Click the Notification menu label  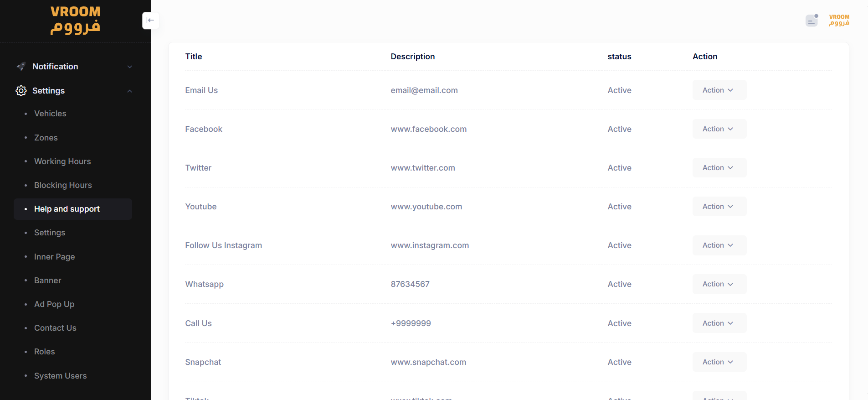click(x=55, y=67)
